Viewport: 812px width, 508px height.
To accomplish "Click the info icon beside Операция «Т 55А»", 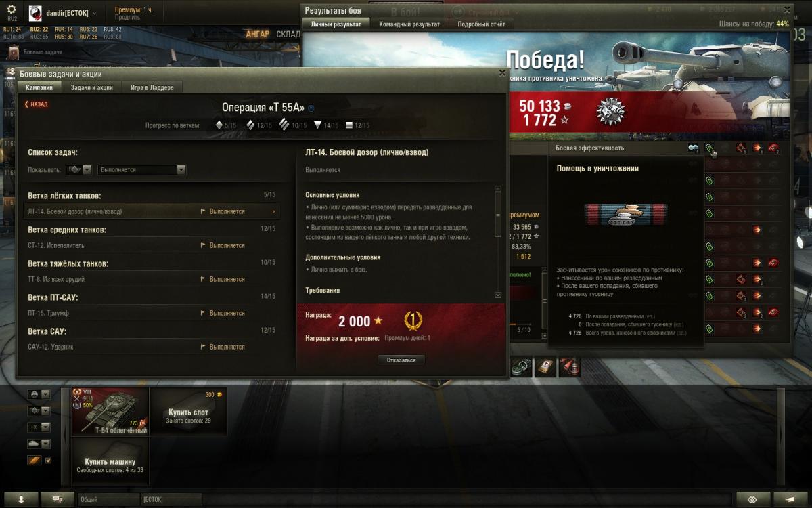I will click(311, 108).
